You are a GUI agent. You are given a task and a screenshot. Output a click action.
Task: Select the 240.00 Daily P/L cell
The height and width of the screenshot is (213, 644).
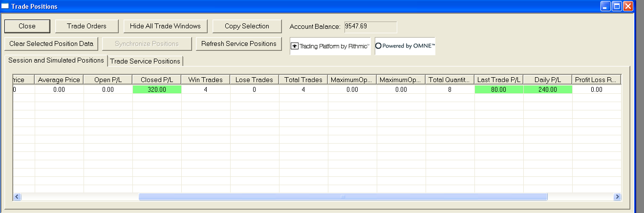click(548, 89)
